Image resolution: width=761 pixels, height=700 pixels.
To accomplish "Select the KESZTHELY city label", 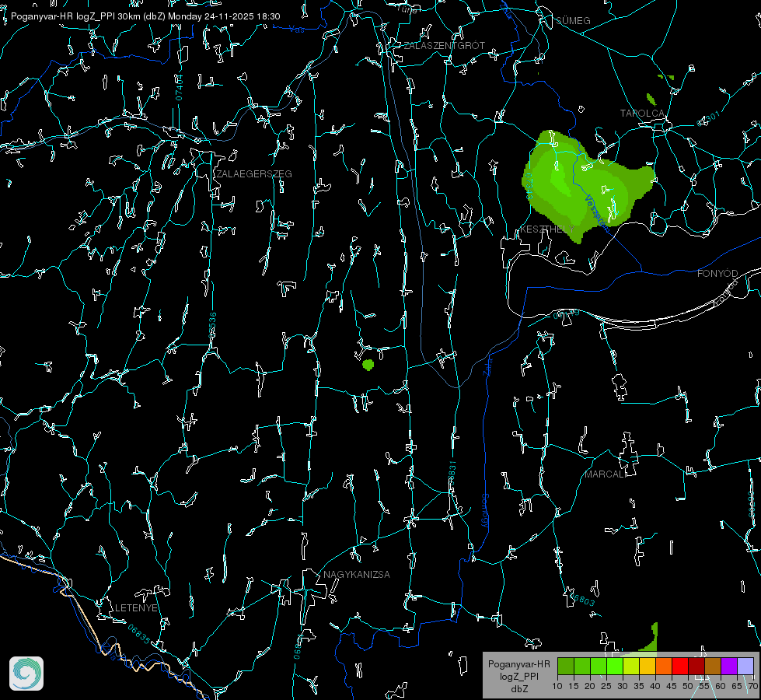I will pyautogui.click(x=547, y=229).
